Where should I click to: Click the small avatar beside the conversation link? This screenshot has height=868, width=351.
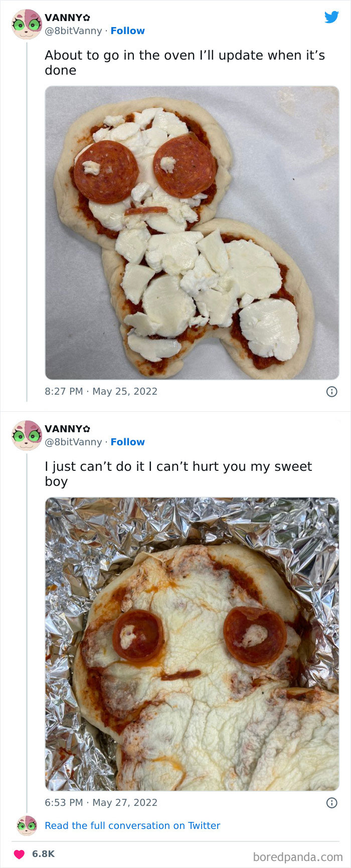click(x=26, y=825)
